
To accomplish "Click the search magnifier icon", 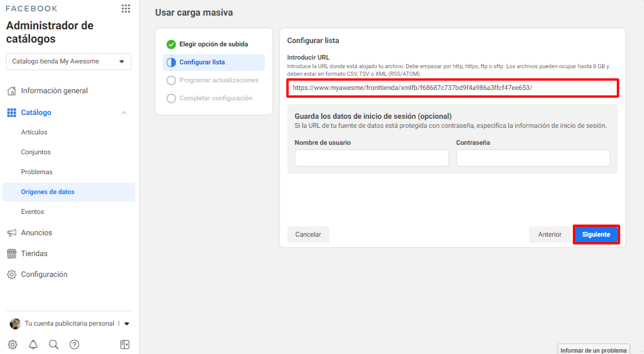I will [x=54, y=345].
